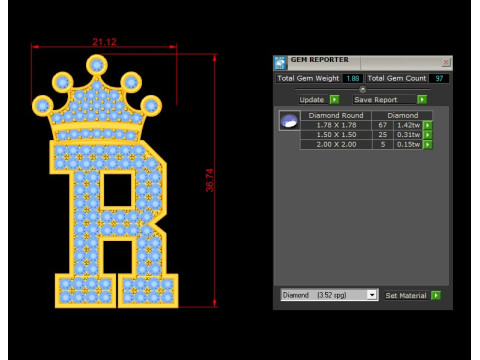480x360 pixels.
Task: Click the top center crown gem
Action: [97, 65]
